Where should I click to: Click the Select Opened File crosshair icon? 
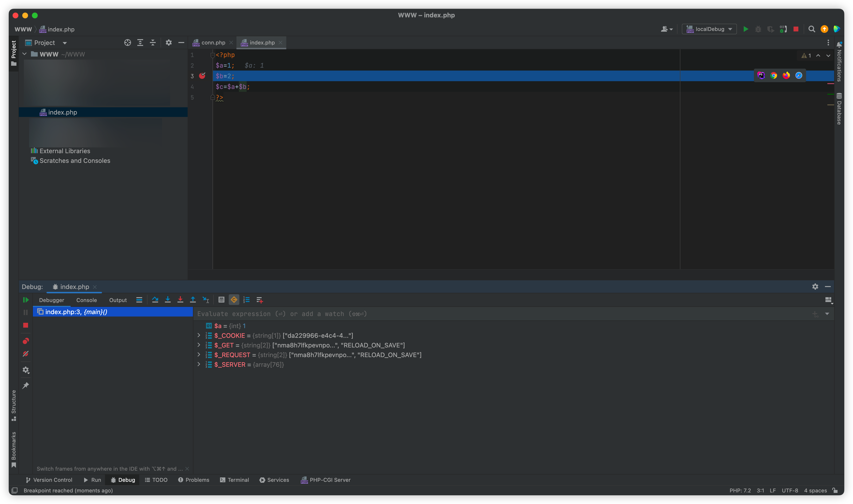pos(127,43)
